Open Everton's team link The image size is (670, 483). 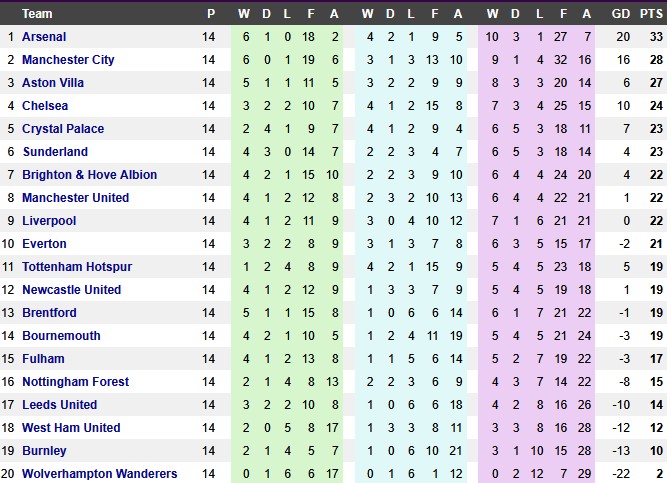click(44, 243)
